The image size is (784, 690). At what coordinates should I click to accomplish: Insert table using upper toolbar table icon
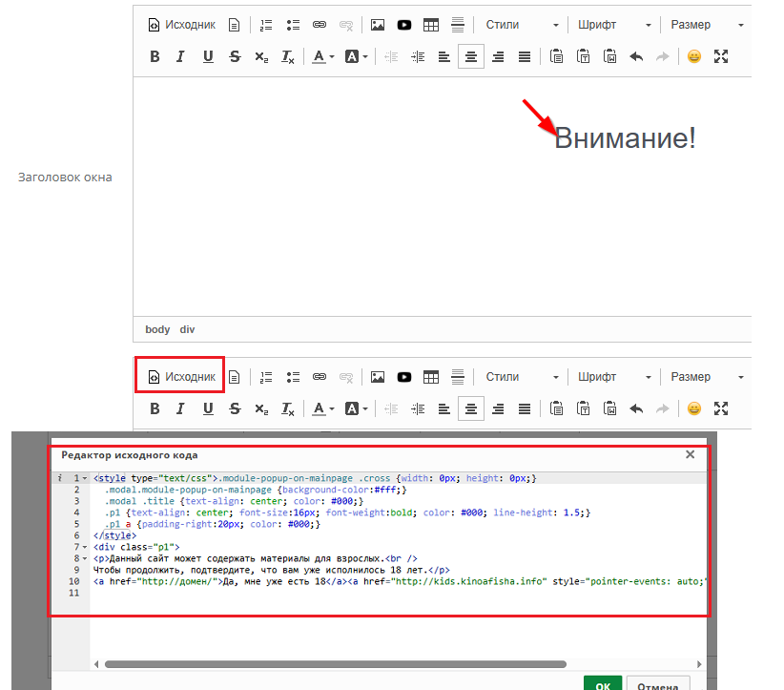click(x=431, y=25)
